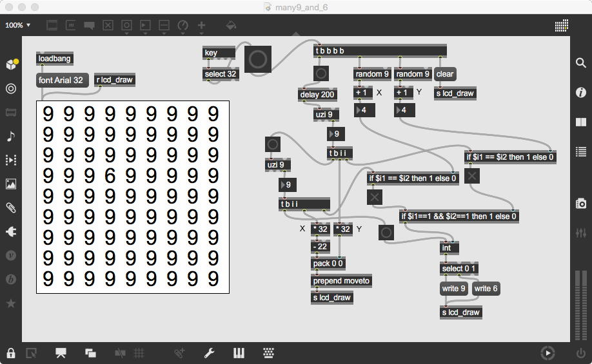Click the piano keyboard icon at bottom
592x364 pixels.
(239, 353)
